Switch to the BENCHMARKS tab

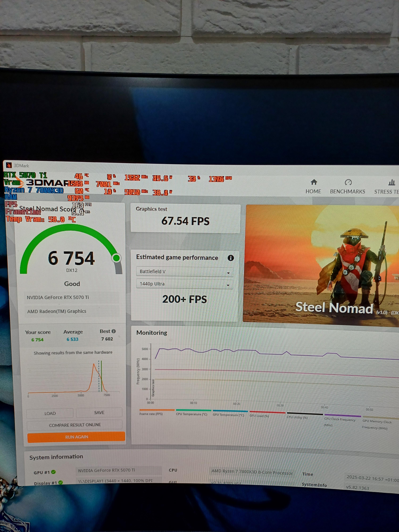tap(347, 191)
